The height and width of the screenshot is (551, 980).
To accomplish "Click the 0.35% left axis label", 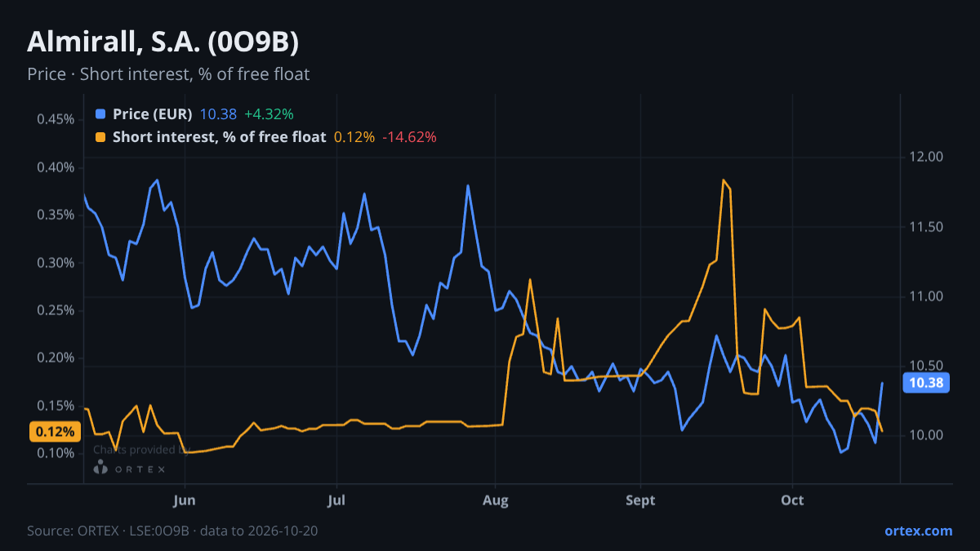I will 56,215.
